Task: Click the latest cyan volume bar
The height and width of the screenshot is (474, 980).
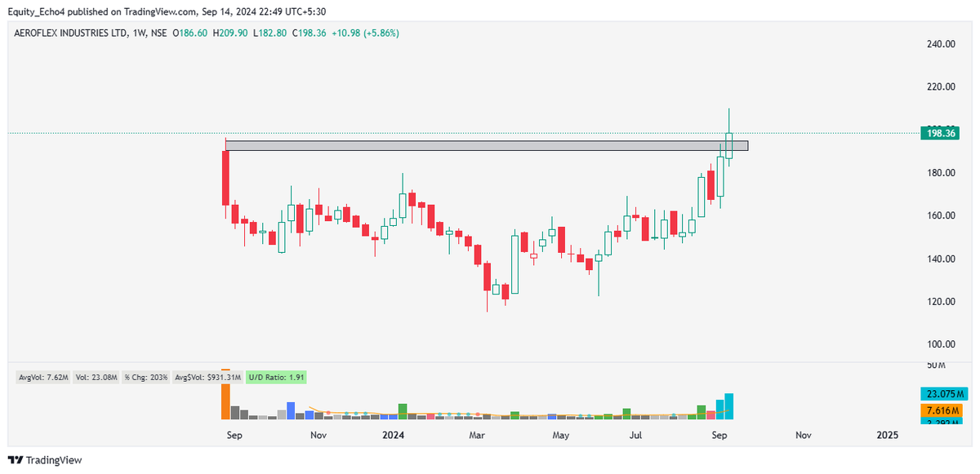Action: tap(728, 406)
